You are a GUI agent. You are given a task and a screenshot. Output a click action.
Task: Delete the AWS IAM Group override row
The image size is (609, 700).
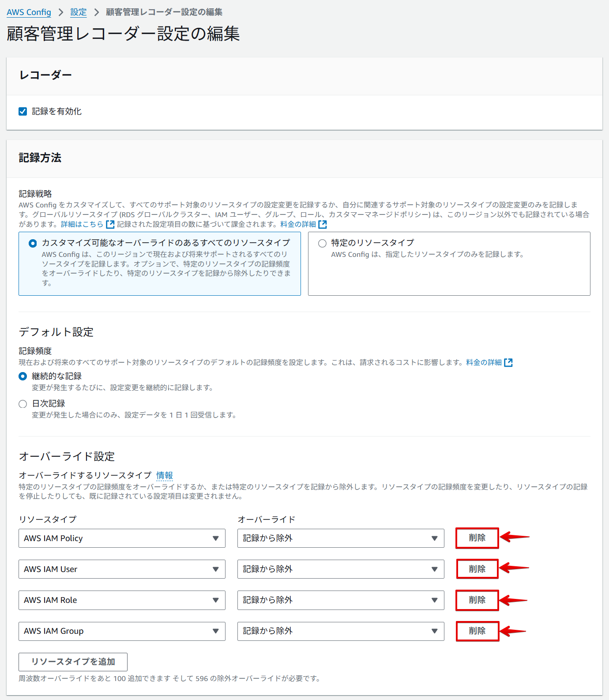477,631
